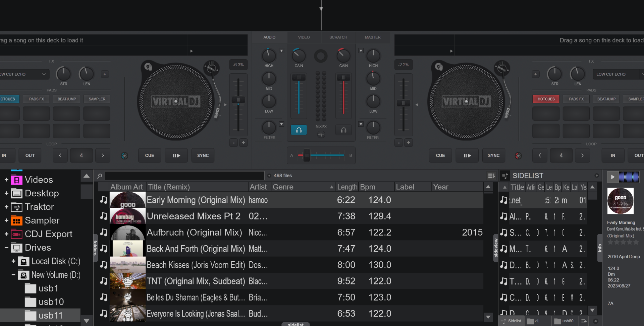
Task: Click the note icon beside Aufbruch row
Action: click(x=104, y=233)
